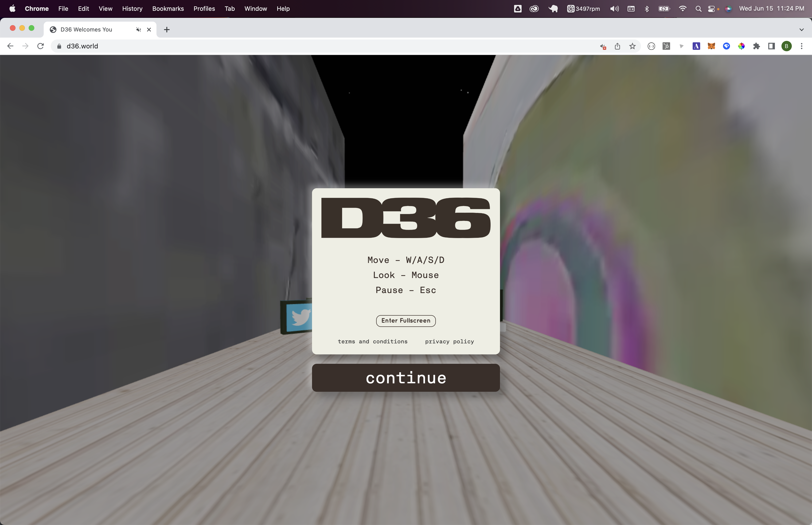812x525 pixels.
Task: Click the MetaMask fox extension icon
Action: [x=711, y=46]
